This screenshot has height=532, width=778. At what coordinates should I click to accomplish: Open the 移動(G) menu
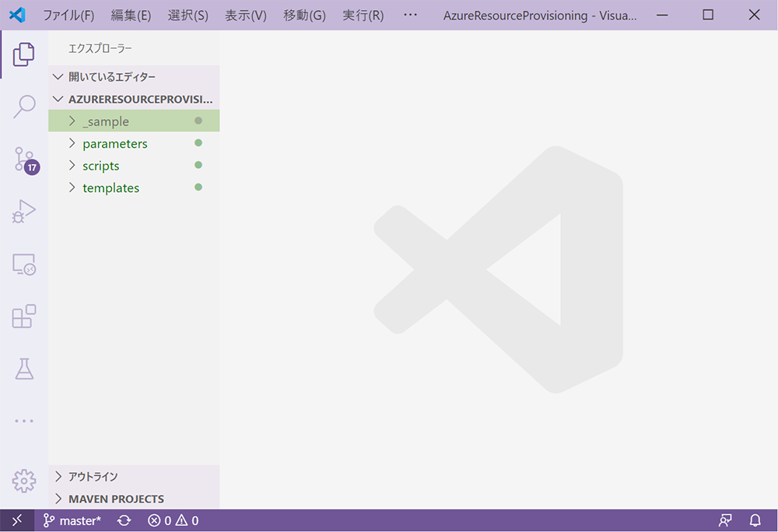click(x=304, y=16)
